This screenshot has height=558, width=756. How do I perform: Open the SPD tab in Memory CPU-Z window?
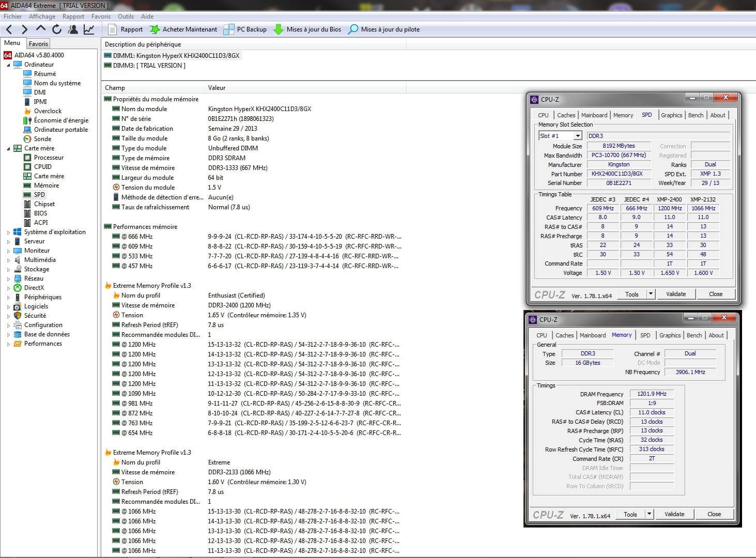point(645,335)
